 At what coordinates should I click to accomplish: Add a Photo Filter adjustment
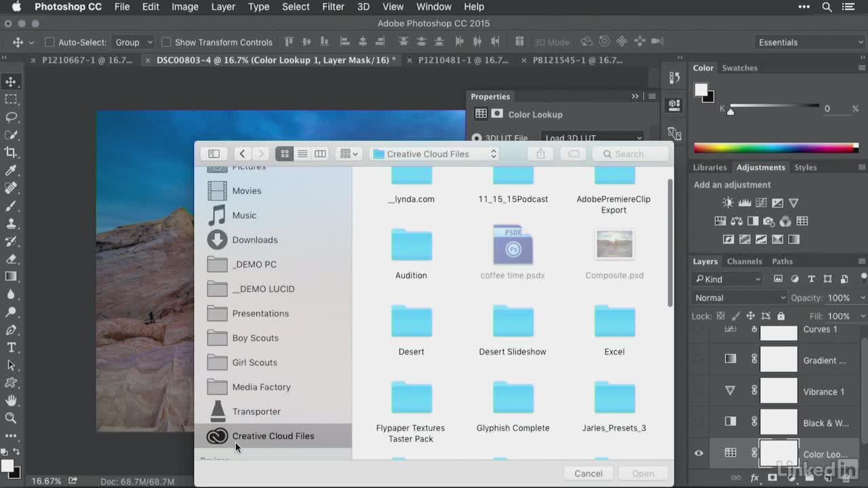pyautogui.click(x=769, y=221)
